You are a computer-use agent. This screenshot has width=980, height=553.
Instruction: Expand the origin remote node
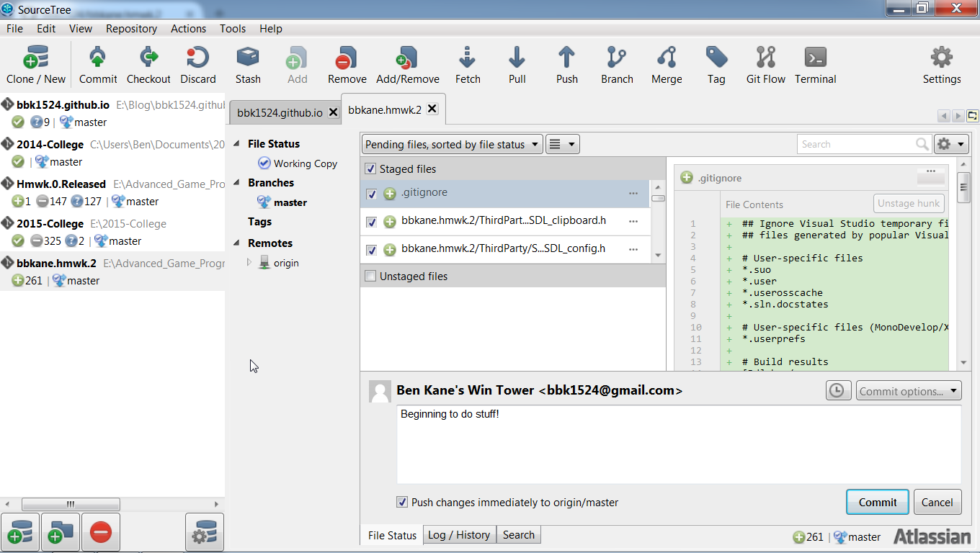click(x=249, y=263)
